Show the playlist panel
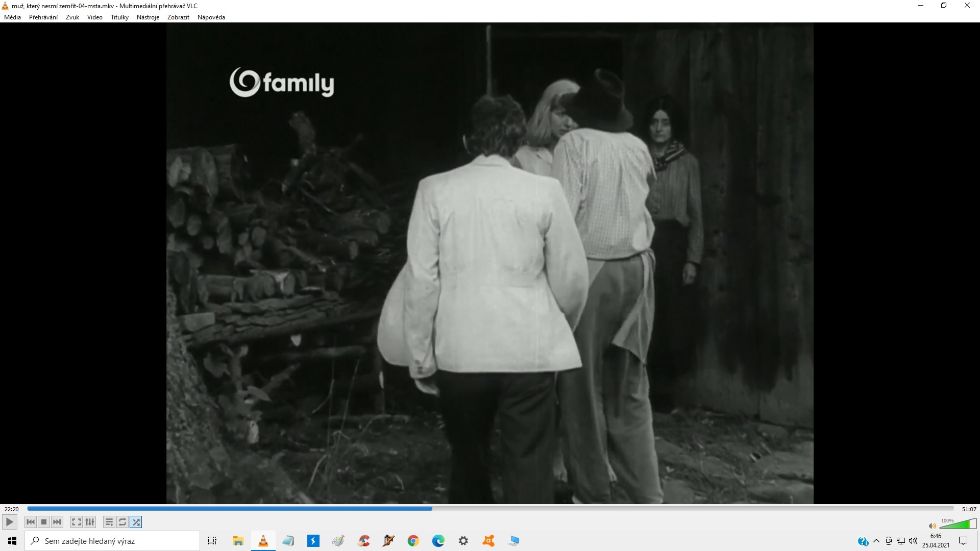This screenshot has width=980, height=551. 109,522
